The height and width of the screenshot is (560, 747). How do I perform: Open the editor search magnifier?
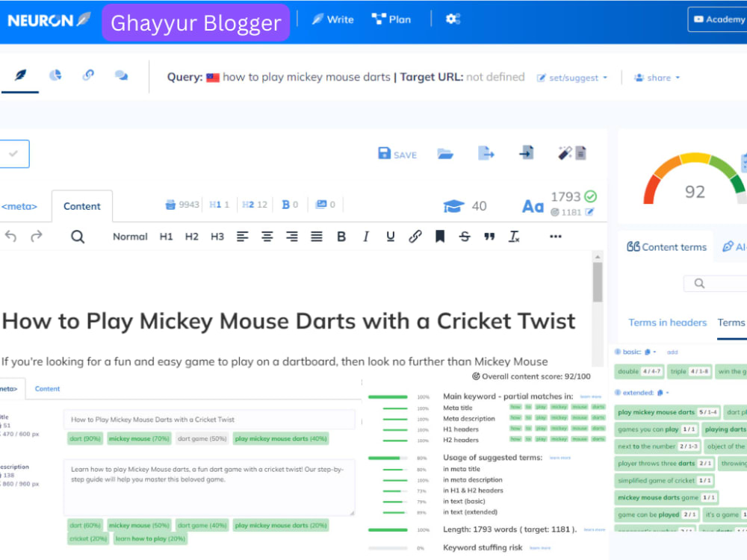pos(78,237)
